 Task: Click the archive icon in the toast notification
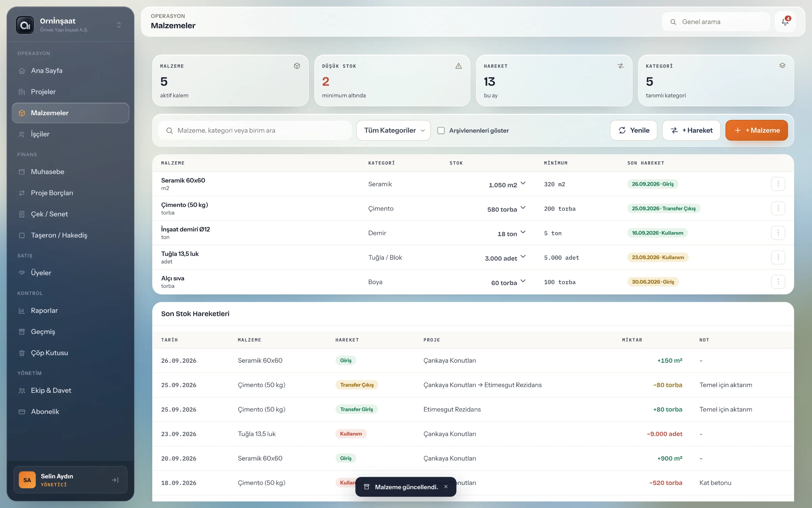click(366, 487)
